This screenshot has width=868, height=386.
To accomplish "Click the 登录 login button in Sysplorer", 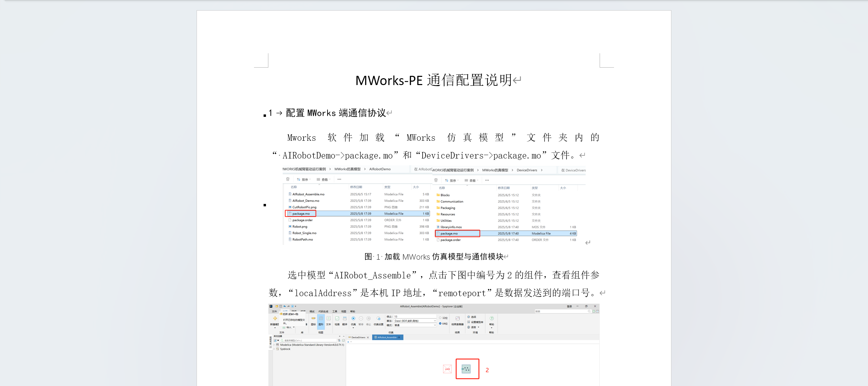I will pyautogui.click(x=570, y=306).
